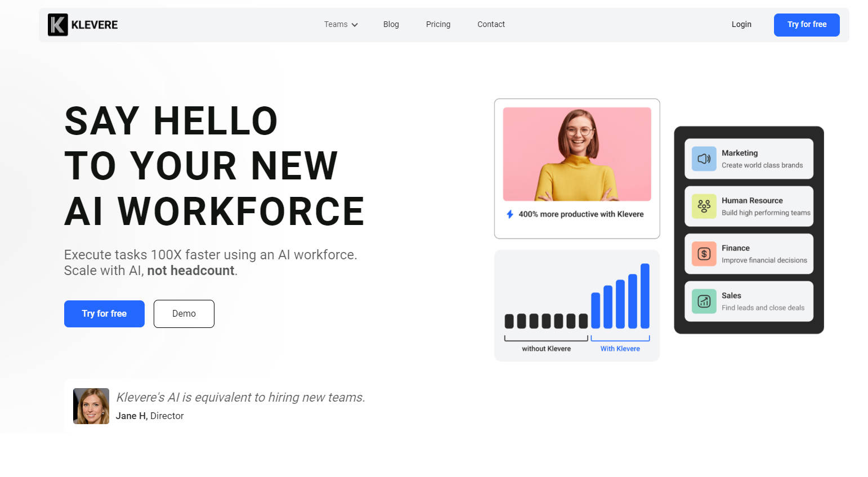Screen dimensions: 868x477
Task: Click the Human Resource people icon
Action: pos(704,206)
